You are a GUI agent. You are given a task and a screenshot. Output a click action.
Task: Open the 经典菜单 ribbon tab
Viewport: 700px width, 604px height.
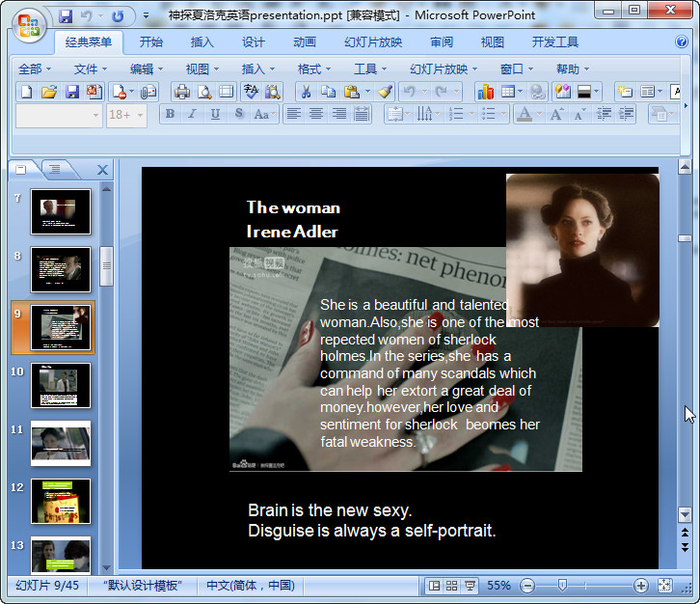point(89,42)
